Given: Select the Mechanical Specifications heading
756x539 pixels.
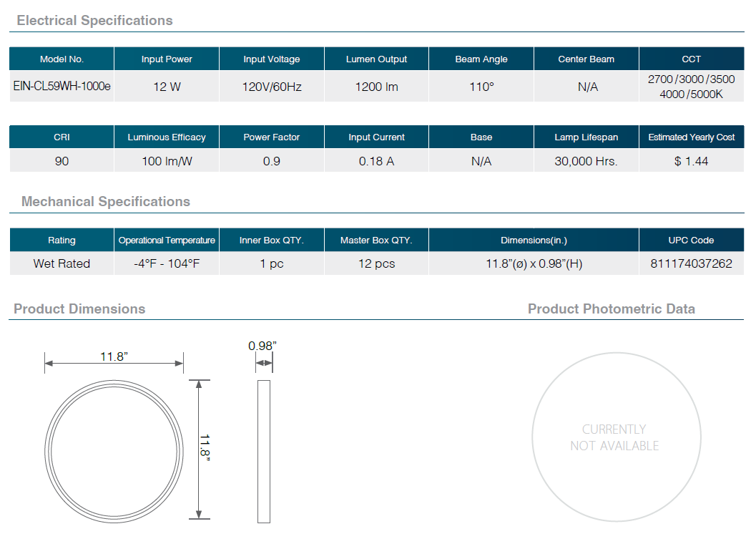Looking at the screenshot, I should (106, 201).
